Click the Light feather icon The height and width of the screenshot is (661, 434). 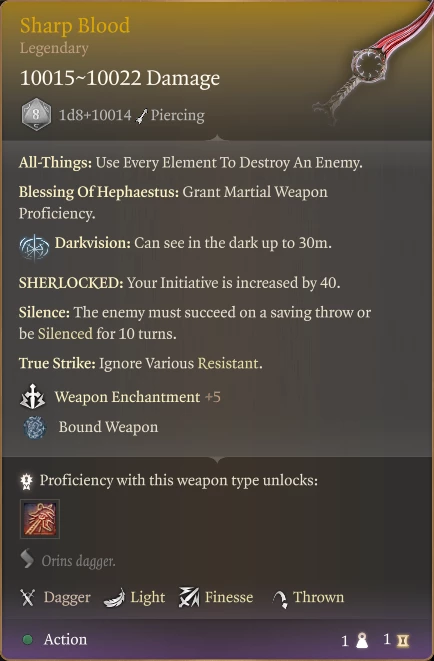click(114, 598)
